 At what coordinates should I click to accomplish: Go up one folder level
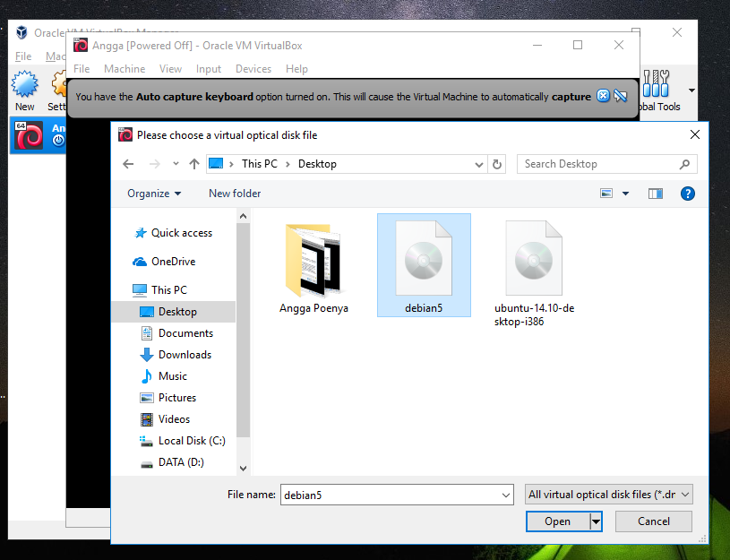pos(194,164)
